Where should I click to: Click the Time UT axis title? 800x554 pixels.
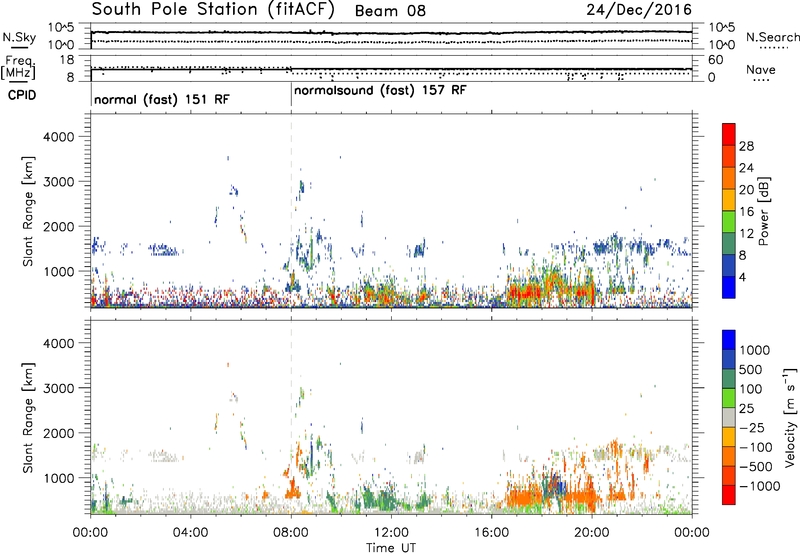pyautogui.click(x=391, y=548)
